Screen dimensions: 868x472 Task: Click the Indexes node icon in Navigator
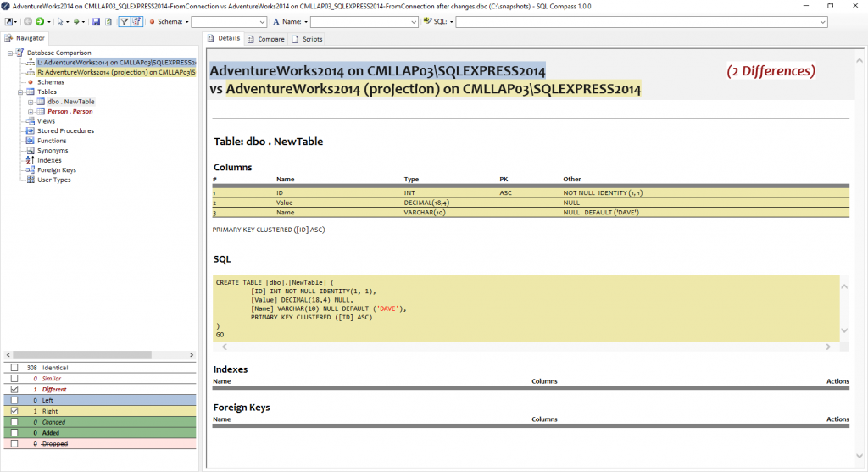(x=31, y=160)
